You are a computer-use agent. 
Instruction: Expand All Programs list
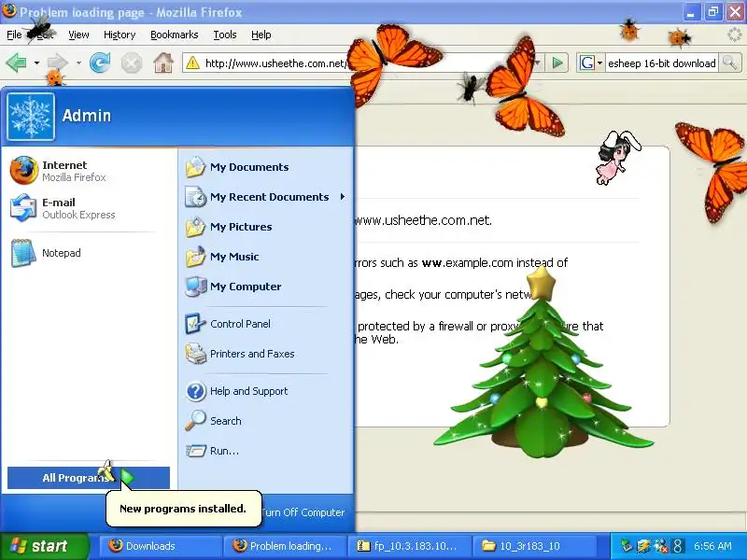tap(89, 478)
